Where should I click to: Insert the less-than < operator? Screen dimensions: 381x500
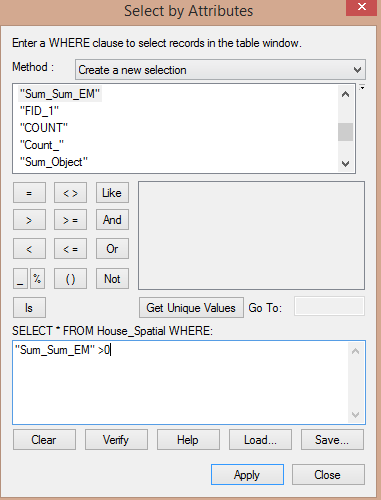pyautogui.click(x=29, y=249)
